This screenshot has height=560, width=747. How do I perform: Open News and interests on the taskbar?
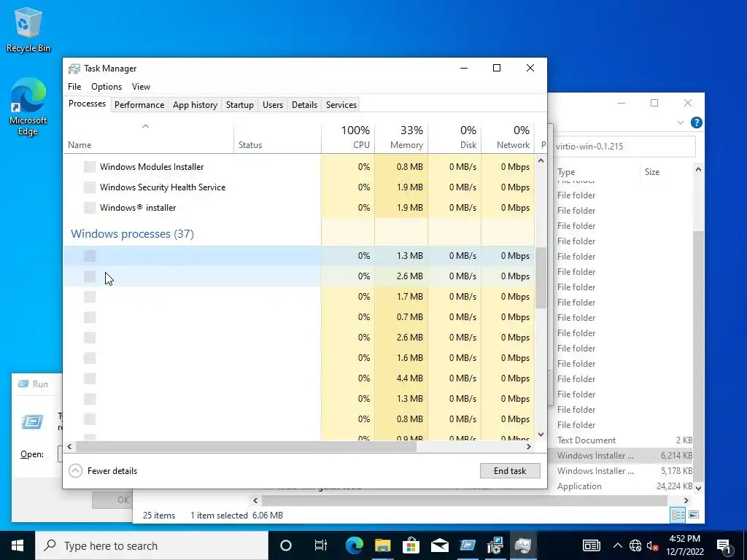591,545
